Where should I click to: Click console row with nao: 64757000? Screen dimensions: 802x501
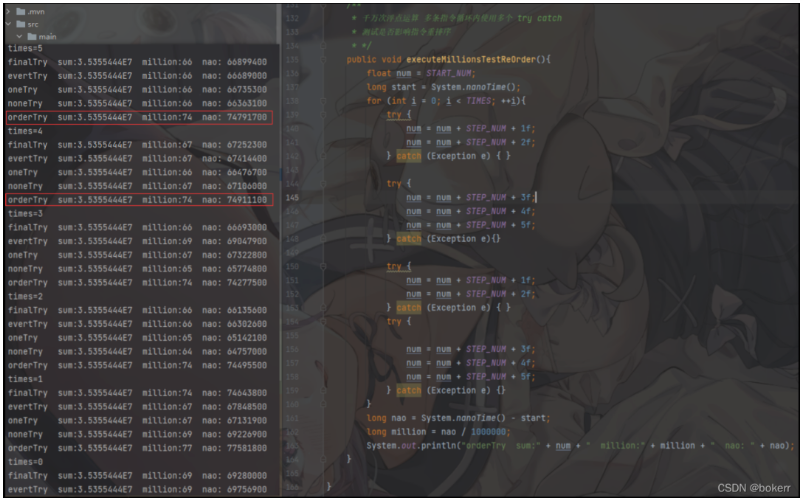(137, 352)
